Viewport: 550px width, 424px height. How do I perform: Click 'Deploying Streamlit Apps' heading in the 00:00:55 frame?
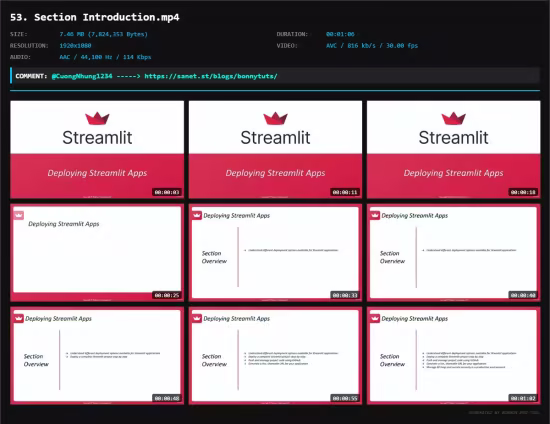(x=236, y=318)
